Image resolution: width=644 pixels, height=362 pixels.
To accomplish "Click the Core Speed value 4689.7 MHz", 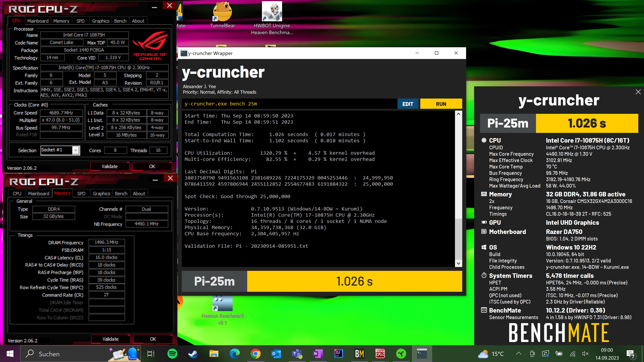I will tap(61, 113).
